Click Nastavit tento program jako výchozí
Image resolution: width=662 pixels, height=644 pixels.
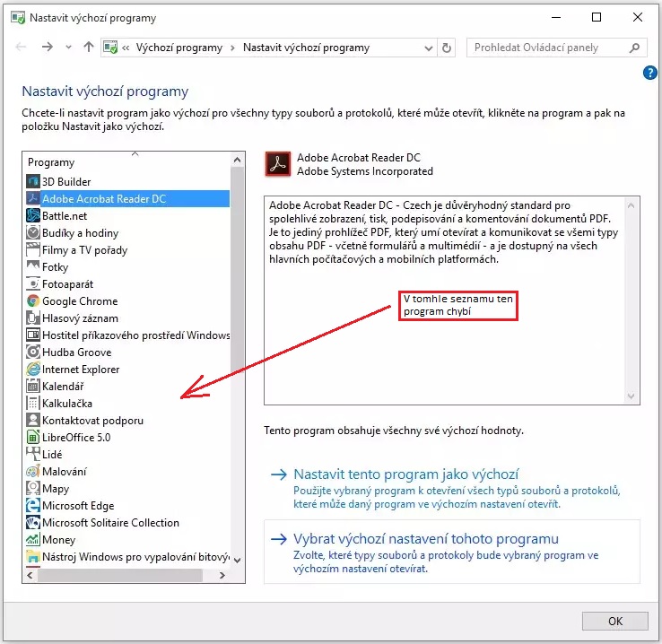point(406,474)
